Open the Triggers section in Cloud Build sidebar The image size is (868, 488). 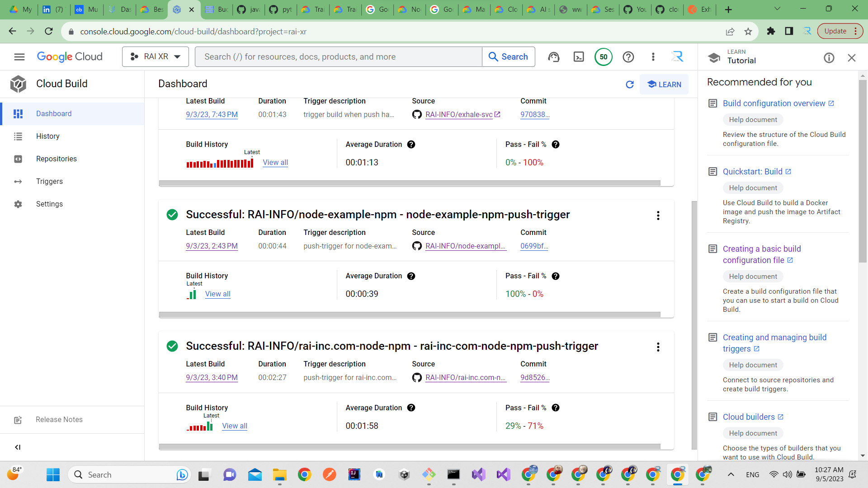point(50,181)
